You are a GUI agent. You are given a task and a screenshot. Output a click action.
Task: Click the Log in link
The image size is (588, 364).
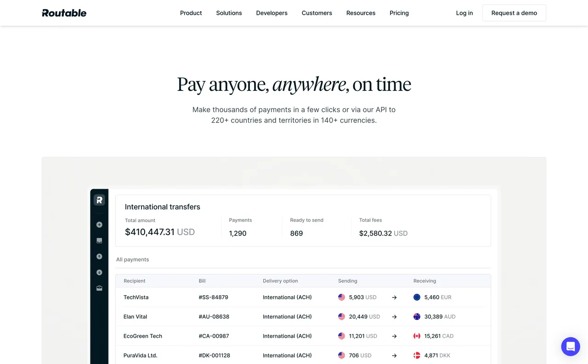(464, 13)
